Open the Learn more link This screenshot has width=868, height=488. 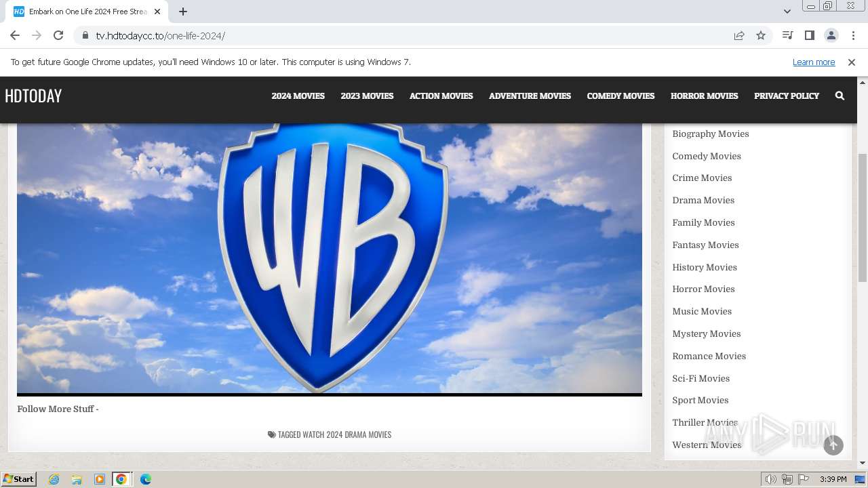pyautogui.click(x=814, y=62)
